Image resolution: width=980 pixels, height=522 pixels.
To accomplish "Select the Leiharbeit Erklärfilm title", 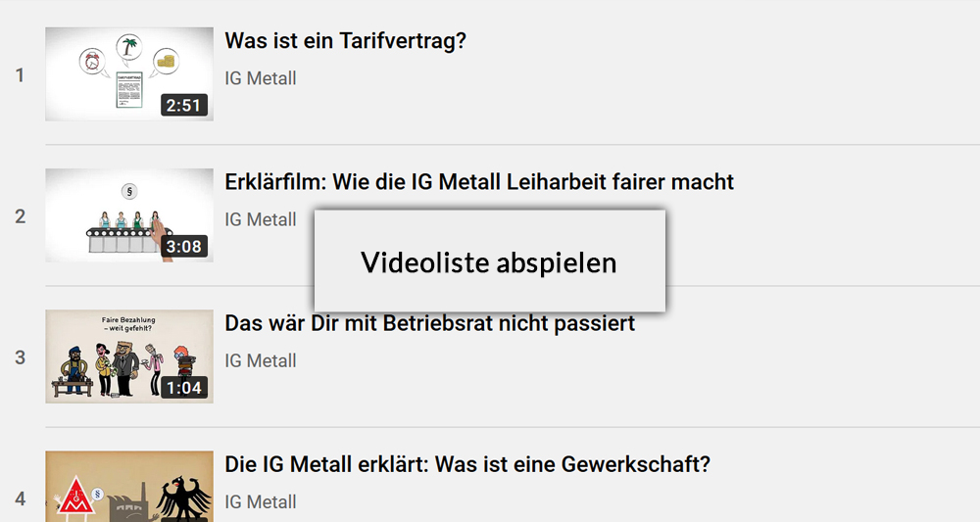I will (479, 182).
